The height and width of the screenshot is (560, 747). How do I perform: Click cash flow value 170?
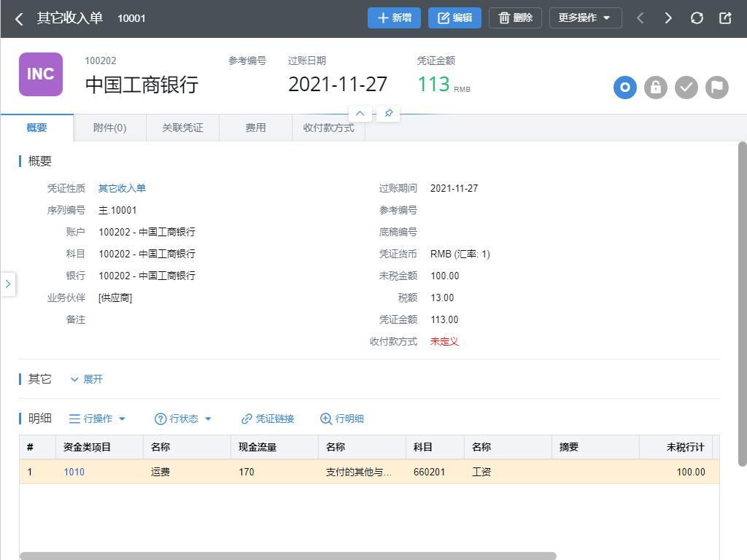click(x=274, y=472)
